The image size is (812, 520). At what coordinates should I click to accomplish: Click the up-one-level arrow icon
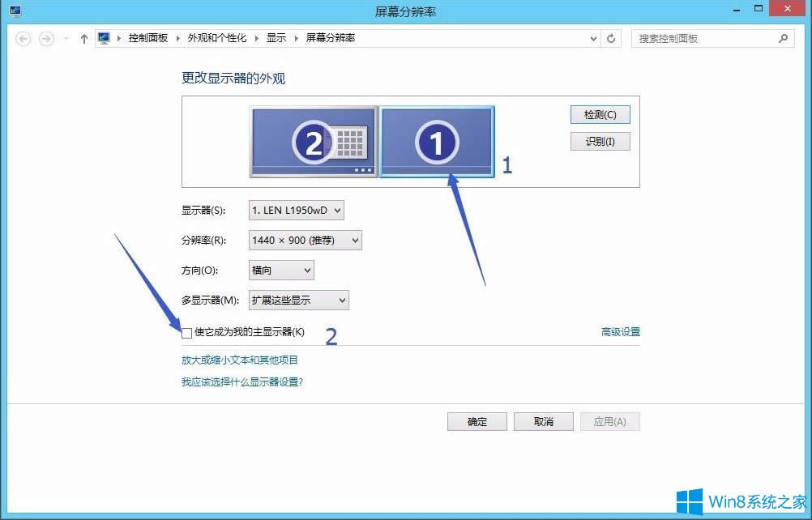tap(83, 38)
